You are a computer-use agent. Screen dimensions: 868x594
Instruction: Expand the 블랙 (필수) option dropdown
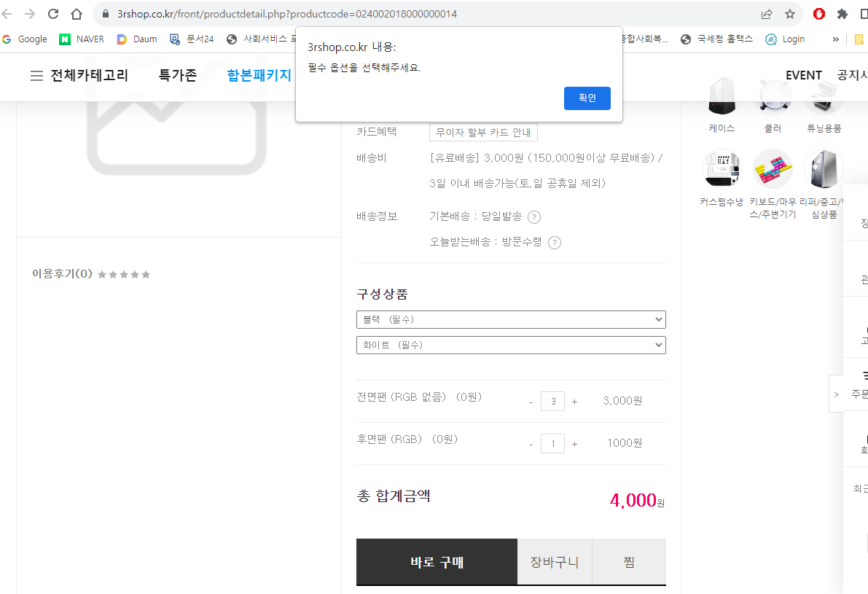point(511,320)
